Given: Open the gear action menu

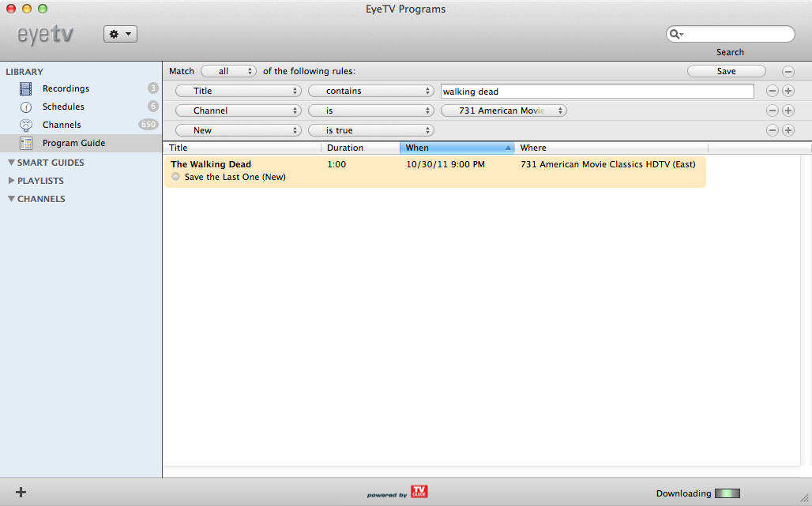Looking at the screenshot, I should (x=120, y=34).
